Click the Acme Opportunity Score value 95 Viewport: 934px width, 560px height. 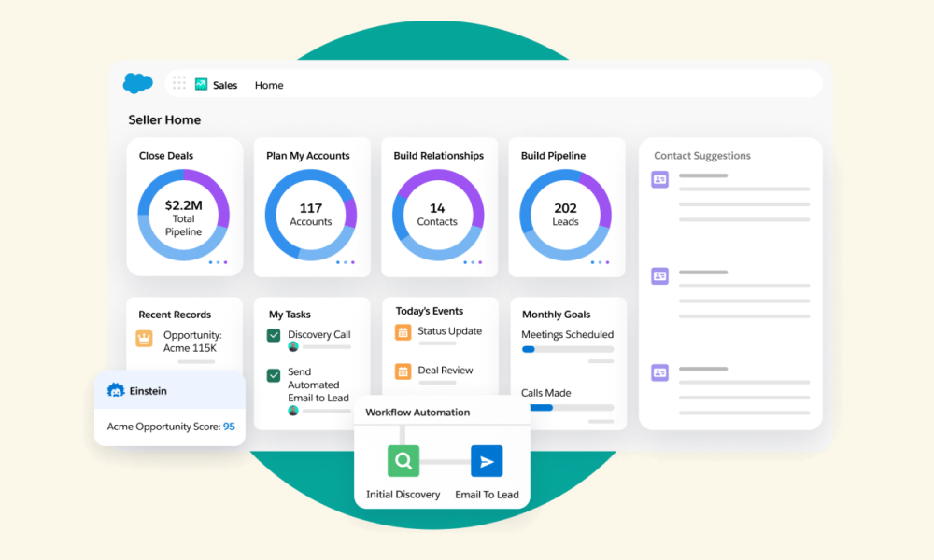tap(230, 427)
